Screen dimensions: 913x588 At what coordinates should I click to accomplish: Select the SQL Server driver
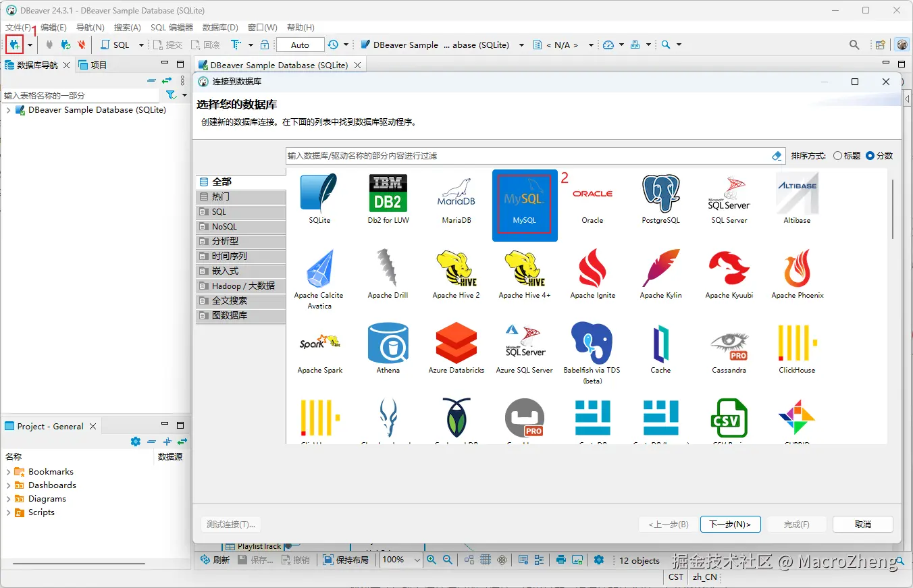(x=729, y=199)
